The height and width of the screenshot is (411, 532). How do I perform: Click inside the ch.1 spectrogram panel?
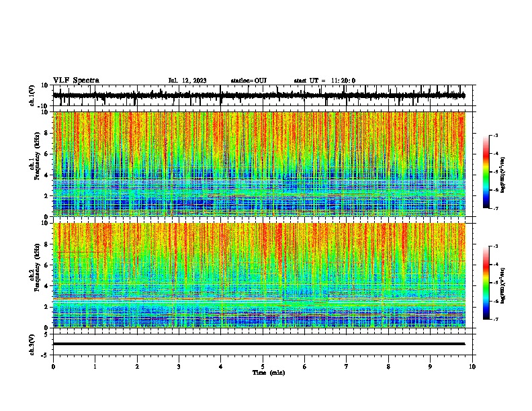[259, 164]
